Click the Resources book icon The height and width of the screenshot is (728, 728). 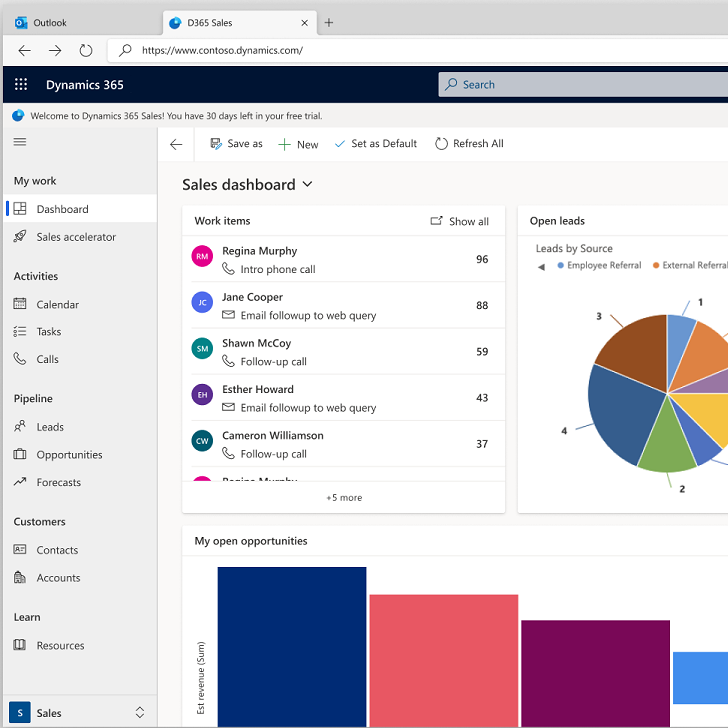[x=20, y=644]
